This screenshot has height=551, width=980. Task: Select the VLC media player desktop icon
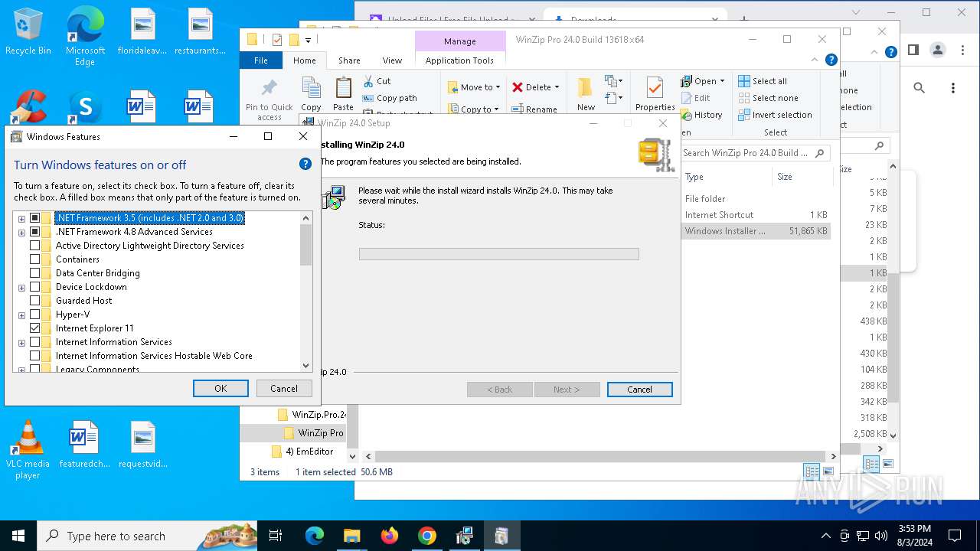(x=28, y=450)
